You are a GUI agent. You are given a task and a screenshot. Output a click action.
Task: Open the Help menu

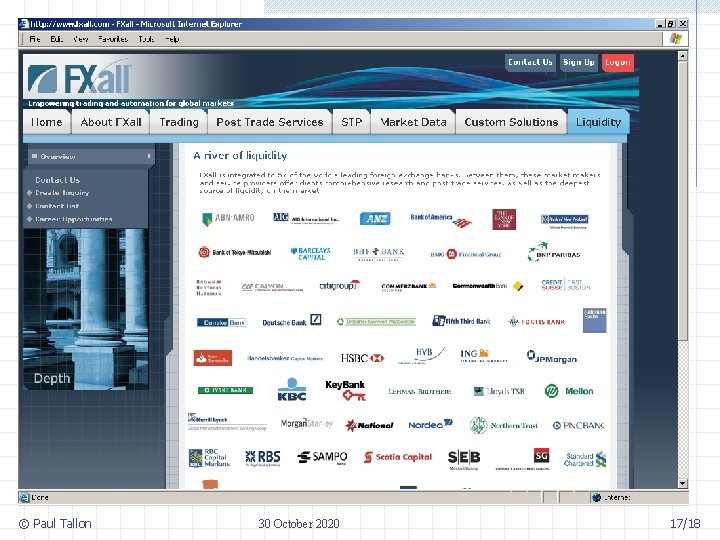(172, 39)
